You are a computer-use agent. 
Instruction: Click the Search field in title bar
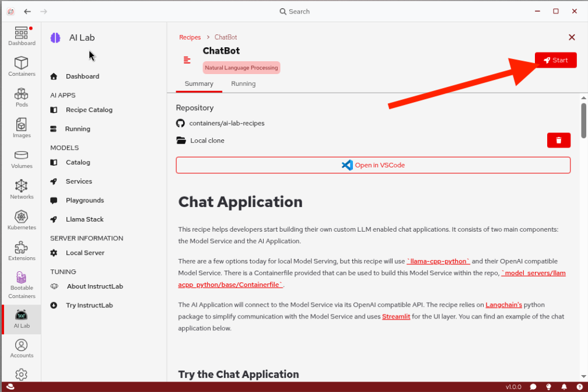(x=295, y=11)
